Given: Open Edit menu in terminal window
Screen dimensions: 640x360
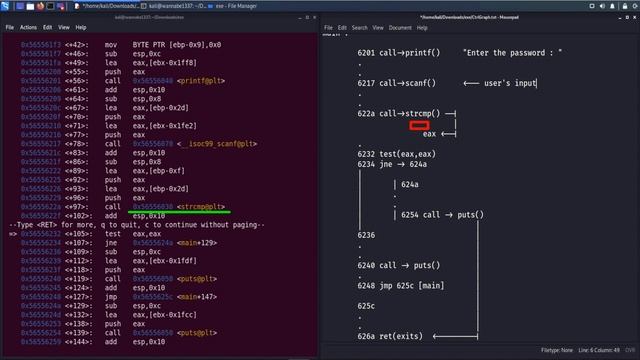Looking at the screenshot, I should click(47, 27).
